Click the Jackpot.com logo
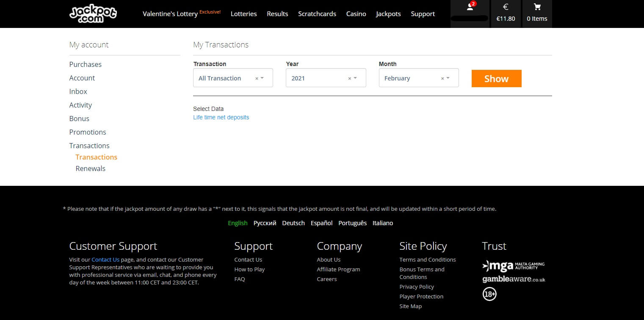The width and height of the screenshot is (644, 320). (x=93, y=13)
